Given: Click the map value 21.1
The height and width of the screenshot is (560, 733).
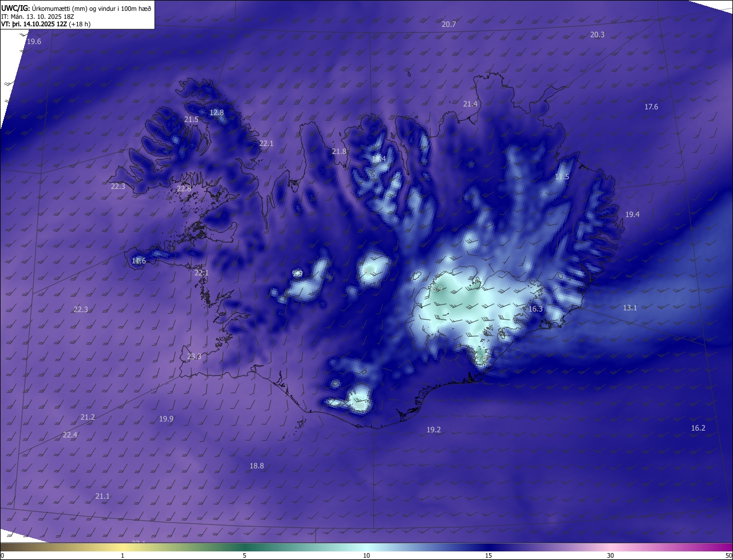Looking at the screenshot, I should (103, 496).
